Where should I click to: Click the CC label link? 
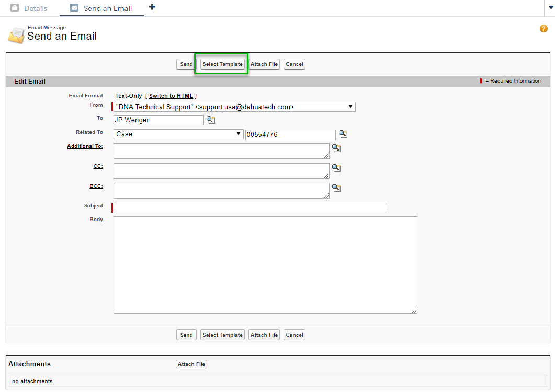[x=98, y=166]
